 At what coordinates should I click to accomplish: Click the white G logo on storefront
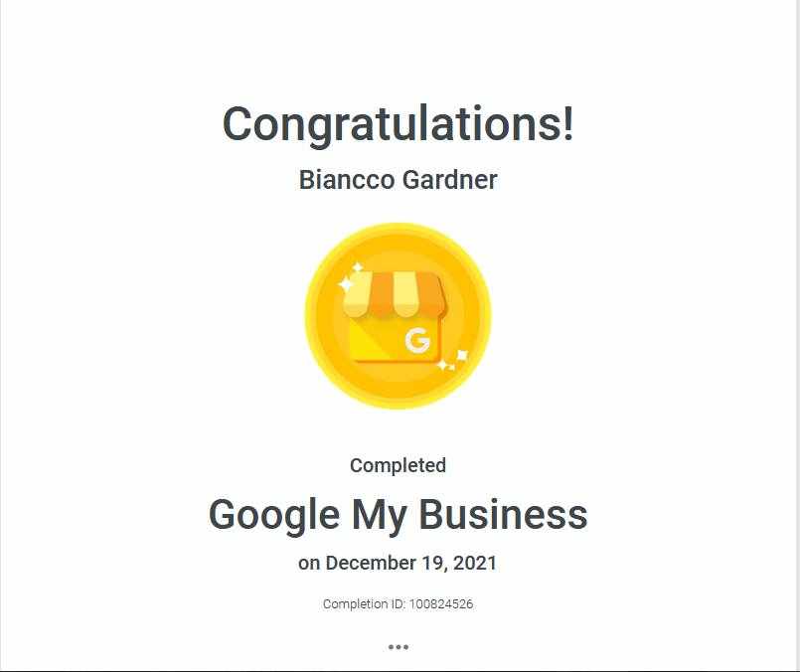click(417, 342)
